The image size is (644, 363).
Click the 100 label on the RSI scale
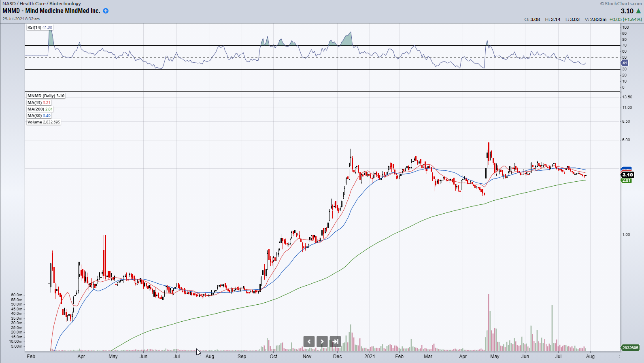pos(625,28)
